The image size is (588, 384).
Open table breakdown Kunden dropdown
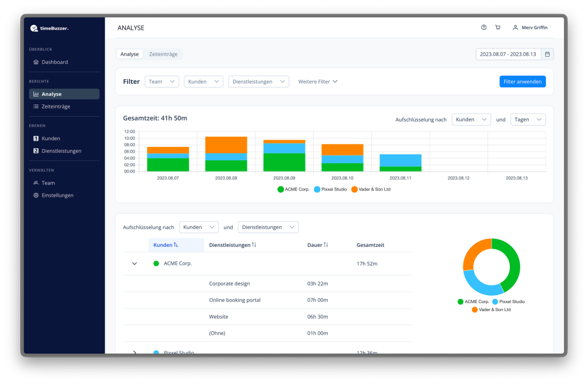[199, 227]
